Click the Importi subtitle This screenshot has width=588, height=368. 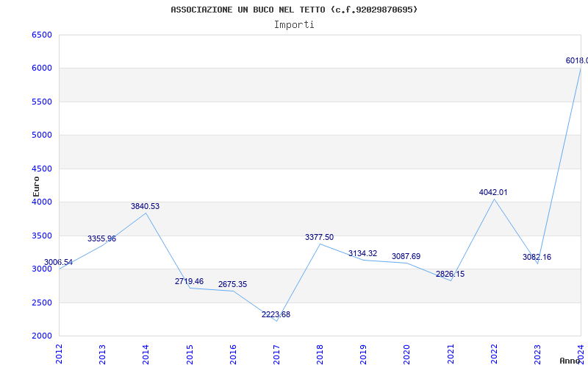coord(294,25)
